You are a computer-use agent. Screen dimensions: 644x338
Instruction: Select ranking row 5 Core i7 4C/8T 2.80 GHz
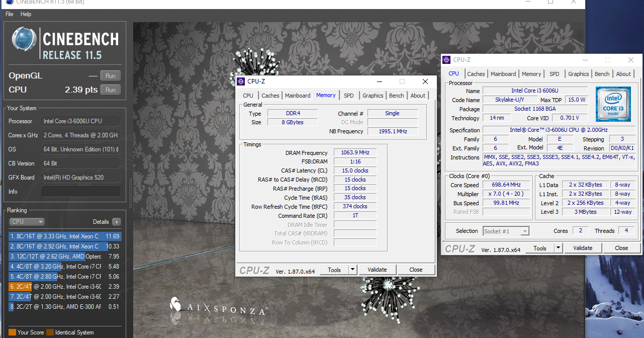[65, 276]
